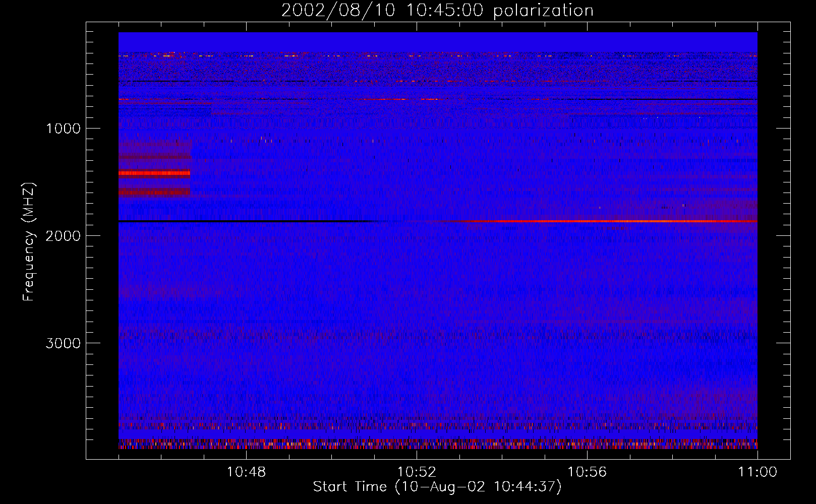The height and width of the screenshot is (504, 816).
Task: Click the plot title '2002/08/10 10:45:00 polarization'
Action: pos(437,11)
